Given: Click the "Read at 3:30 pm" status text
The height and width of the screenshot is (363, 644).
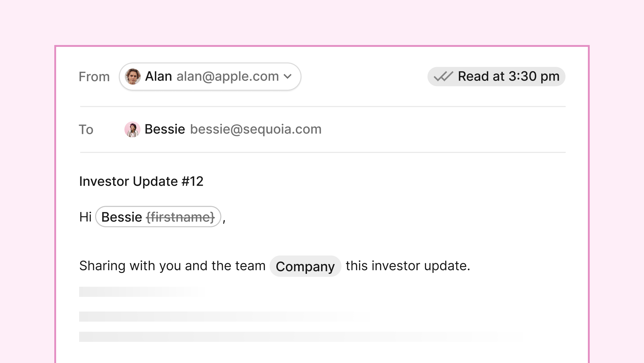Looking at the screenshot, I should 508,77.
